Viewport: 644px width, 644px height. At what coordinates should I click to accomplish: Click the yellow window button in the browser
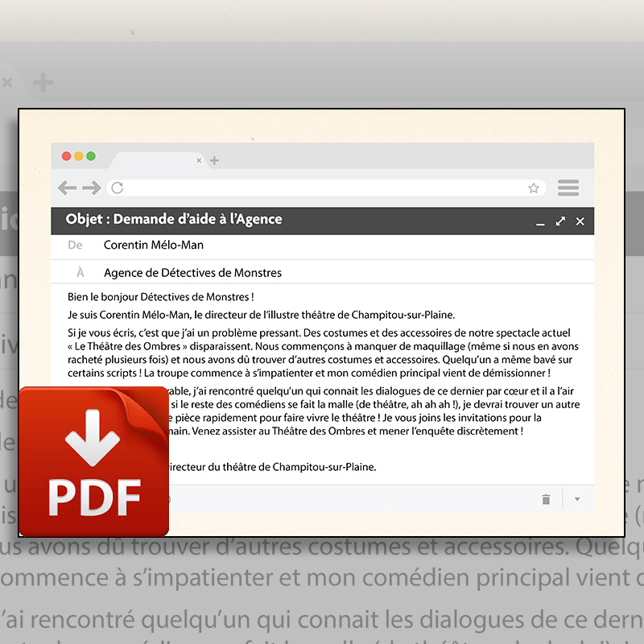pyautogui.click(x=79, y=156)
